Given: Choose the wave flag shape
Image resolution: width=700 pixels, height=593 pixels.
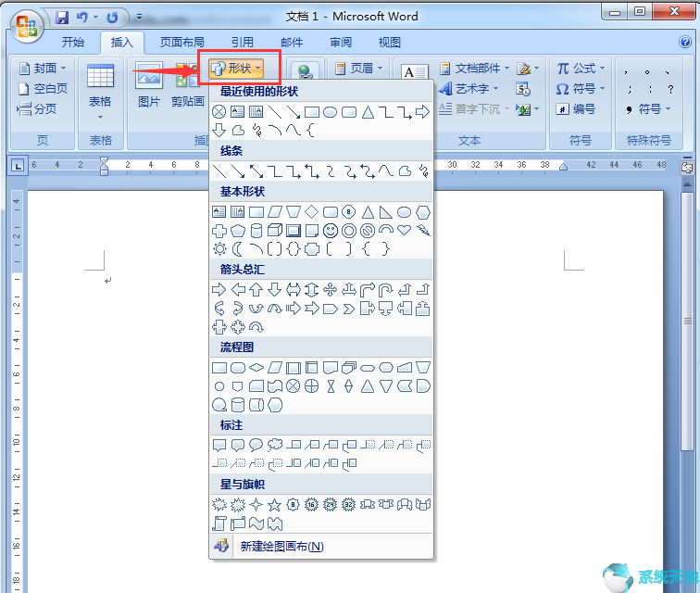Looking at the screenshot, I should coord(256,524).
